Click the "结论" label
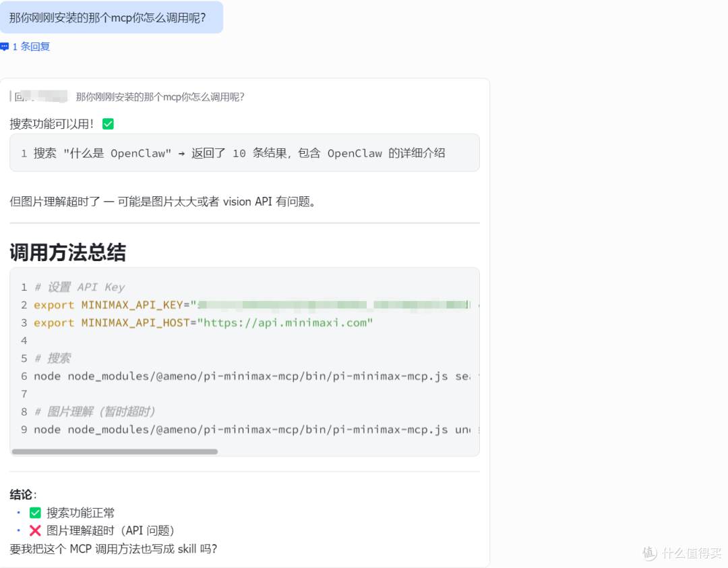 click(22, 494)
